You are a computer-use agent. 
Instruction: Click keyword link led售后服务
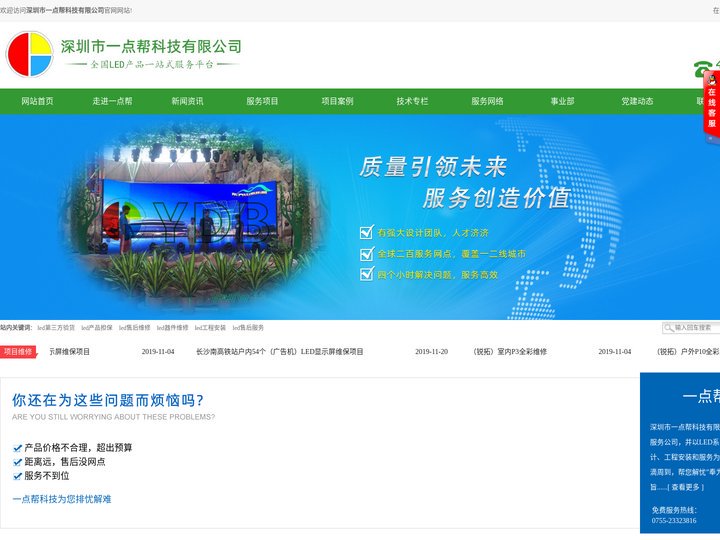coord(248,328)
